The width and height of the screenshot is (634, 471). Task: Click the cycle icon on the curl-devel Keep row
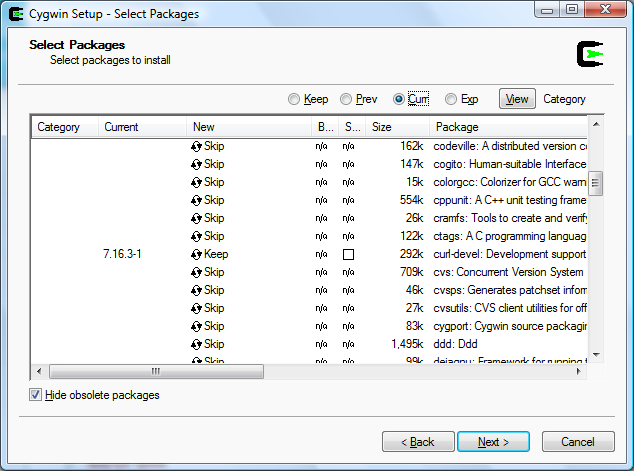(196, 254)
